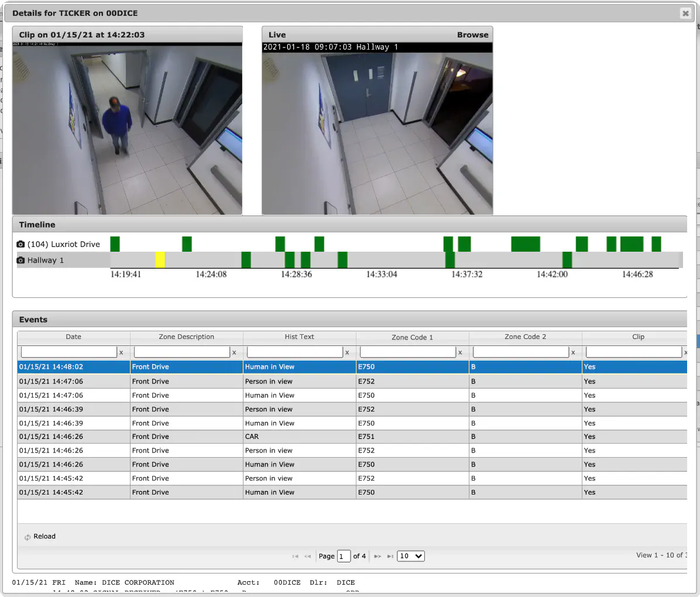This screenshot has height=597, width=700.
Task: Focus the Clip filter input field
Action: click(x=633, y=352)
